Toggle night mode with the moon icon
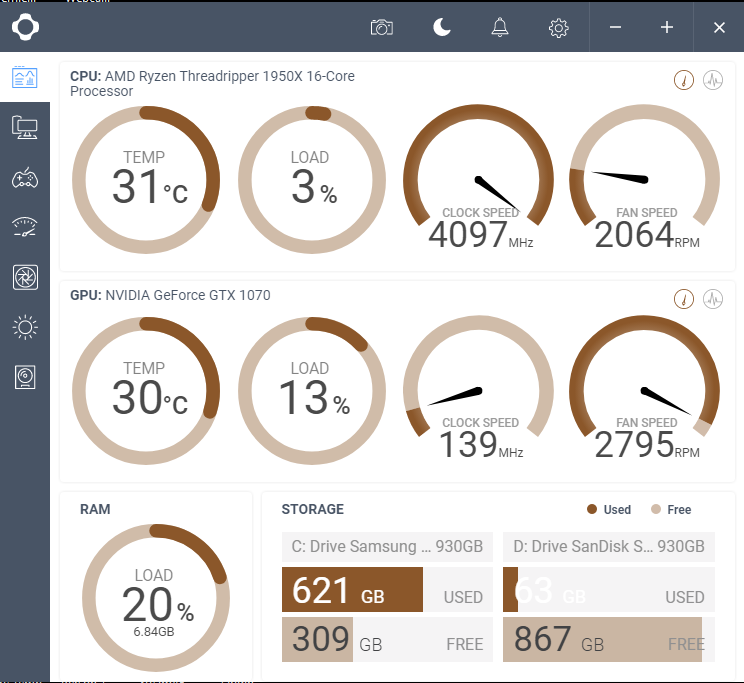 [x=442, y=27]
